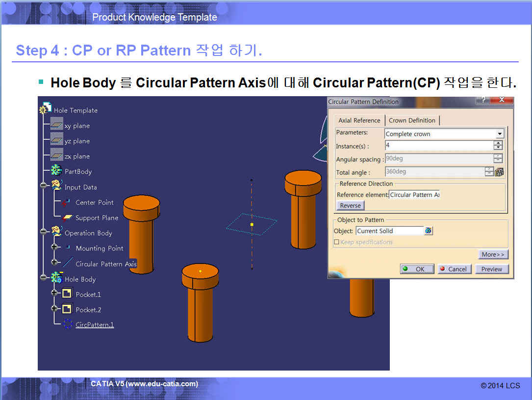Click the CircPattern.1 circular pattern icon
532x400 pixels.
tap(68, 324)
